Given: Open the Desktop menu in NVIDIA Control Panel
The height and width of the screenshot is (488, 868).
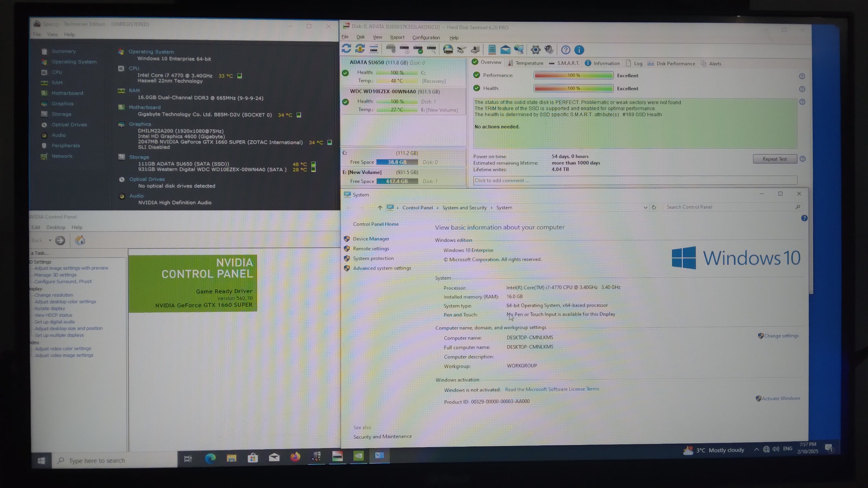Looking at the screenshot, I should click(56, 227).
